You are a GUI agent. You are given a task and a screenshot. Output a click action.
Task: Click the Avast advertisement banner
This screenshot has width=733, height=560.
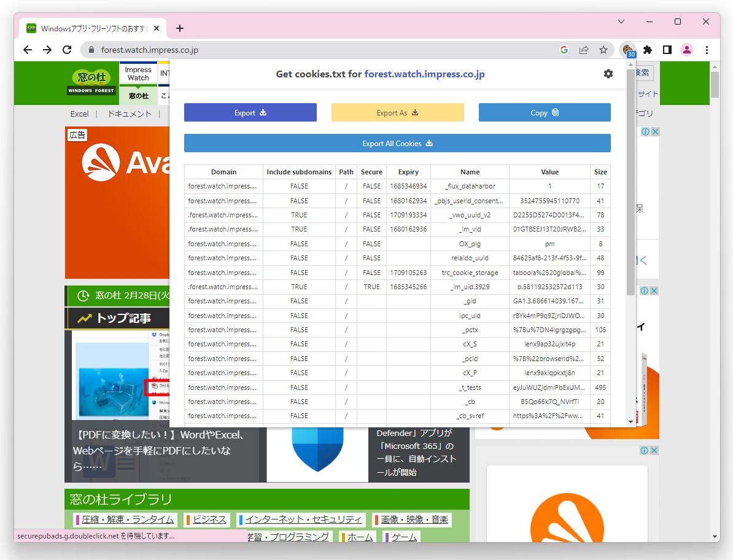117,203
